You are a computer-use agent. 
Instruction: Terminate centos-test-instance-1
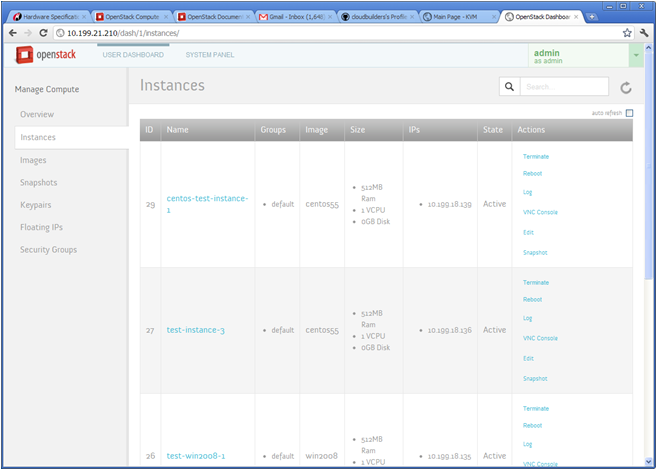pos(535,157)
